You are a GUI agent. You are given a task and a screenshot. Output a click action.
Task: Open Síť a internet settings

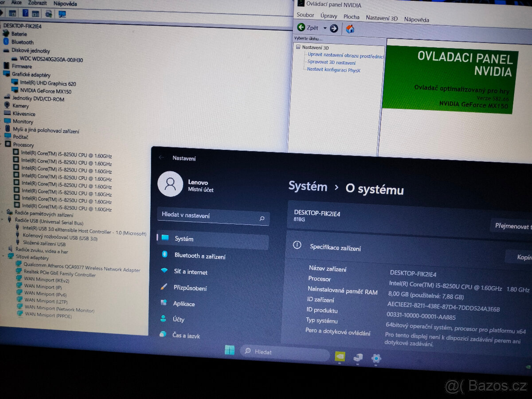tap(191, 272)
